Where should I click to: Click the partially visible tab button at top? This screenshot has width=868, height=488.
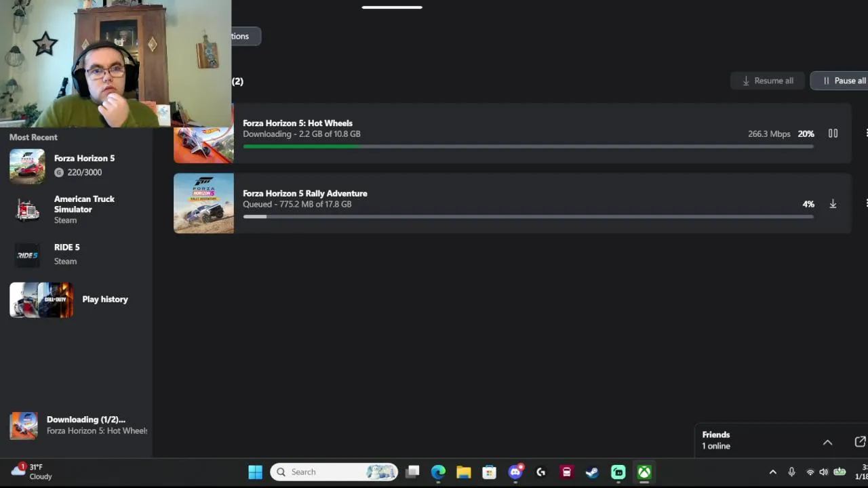point(244,36)
